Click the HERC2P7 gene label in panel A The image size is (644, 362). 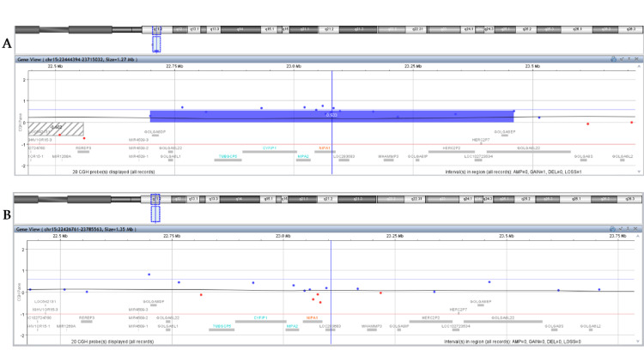481,140
